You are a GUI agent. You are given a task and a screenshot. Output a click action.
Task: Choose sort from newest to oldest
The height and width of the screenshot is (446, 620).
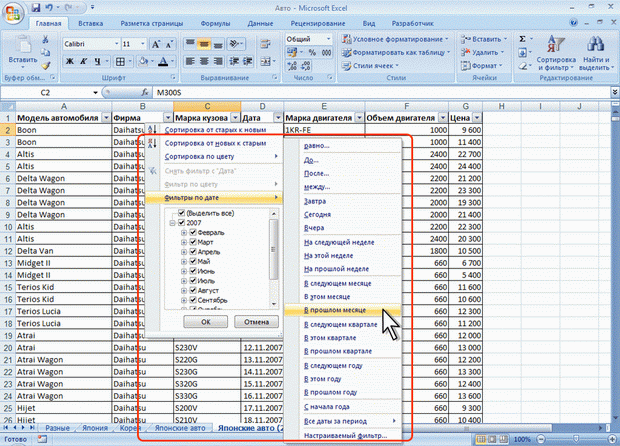coord(215,143)
